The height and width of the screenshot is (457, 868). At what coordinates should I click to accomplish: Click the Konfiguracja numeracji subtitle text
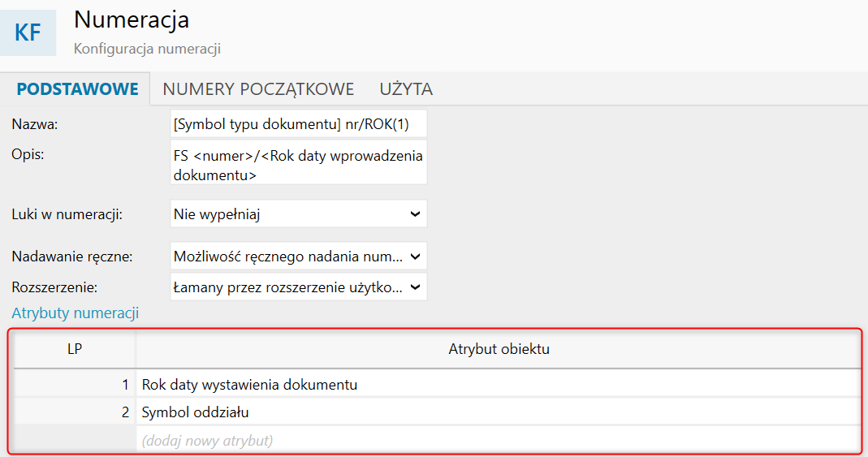click(147, 49)
